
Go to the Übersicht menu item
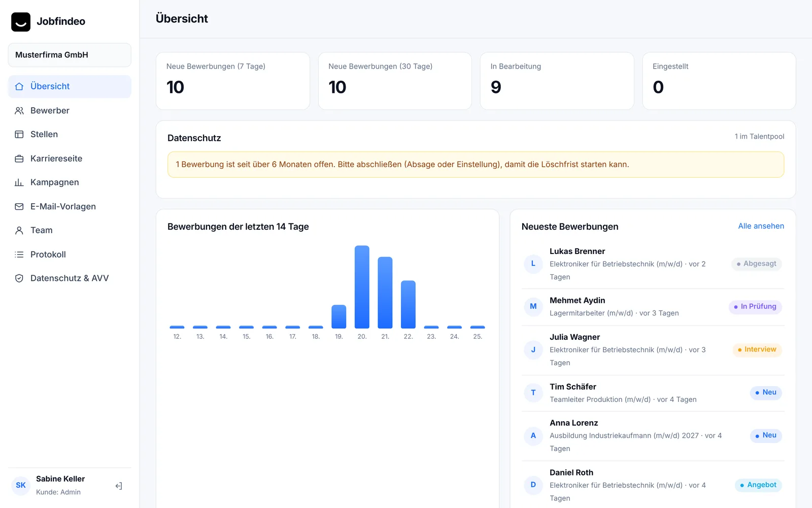pyautogui.click(x=70, y=86)
